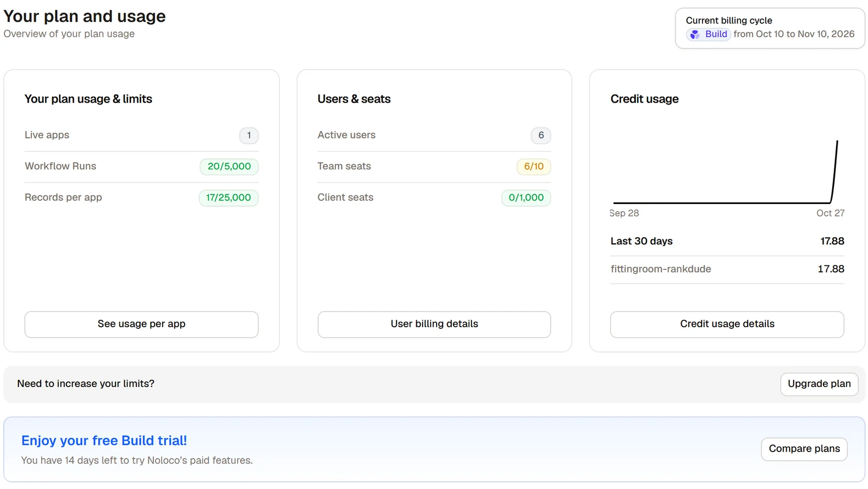Screen dimensions: 868x489
Task: Click the 14 days left trial message
Action: tap(137, 461)
